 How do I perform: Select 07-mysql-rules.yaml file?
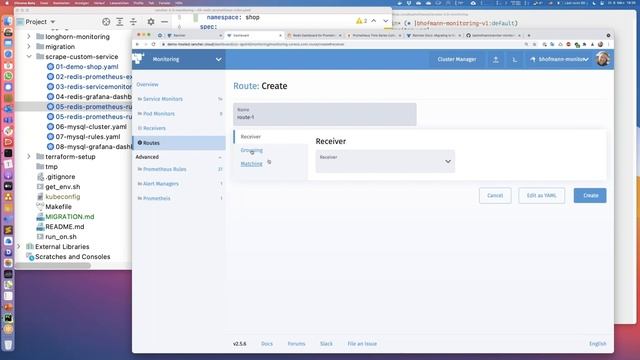pyautogui.click(x=83, y=137)
